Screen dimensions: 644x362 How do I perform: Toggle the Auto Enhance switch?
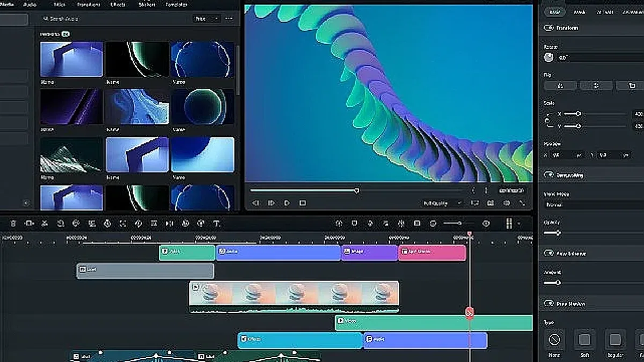point(549,253)
